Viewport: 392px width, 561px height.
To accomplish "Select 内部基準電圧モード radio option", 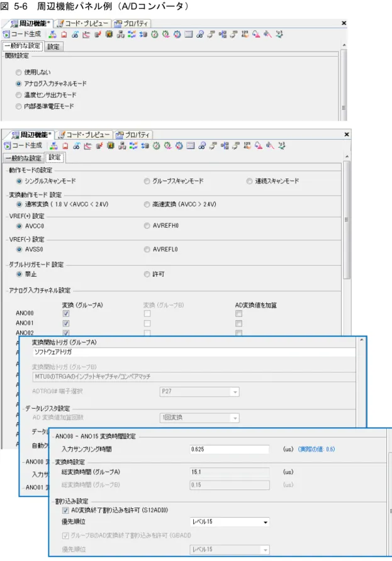I will (x=19, y=106).
